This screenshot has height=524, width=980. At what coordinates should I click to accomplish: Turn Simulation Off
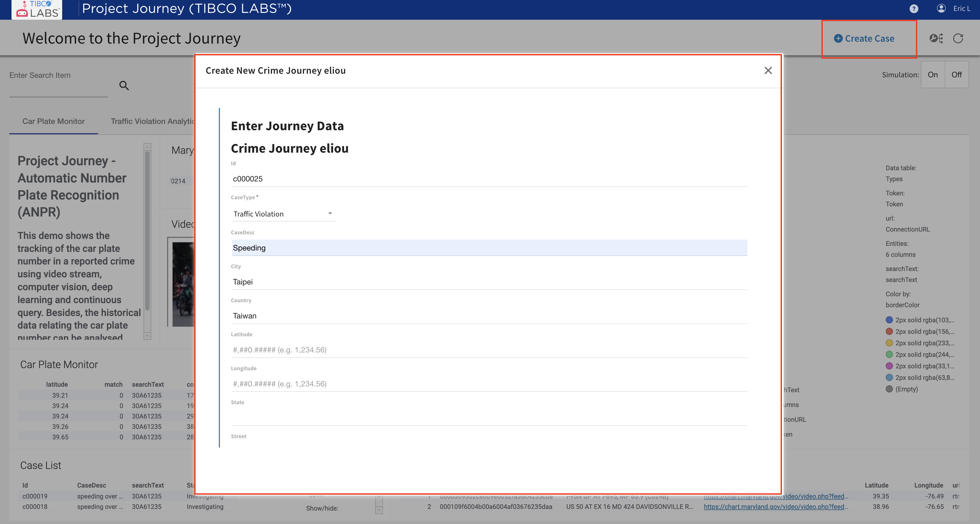[x=956, y=75]
